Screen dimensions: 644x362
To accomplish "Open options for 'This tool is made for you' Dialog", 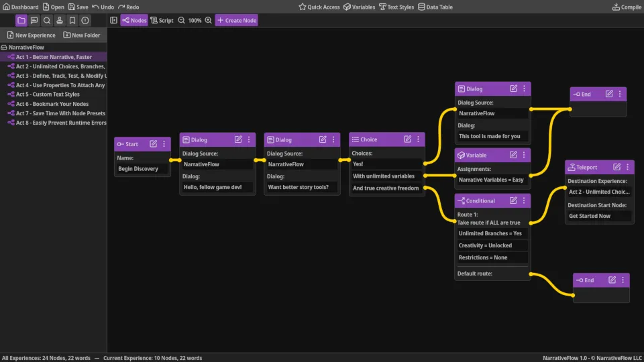I will pos(524,88).
